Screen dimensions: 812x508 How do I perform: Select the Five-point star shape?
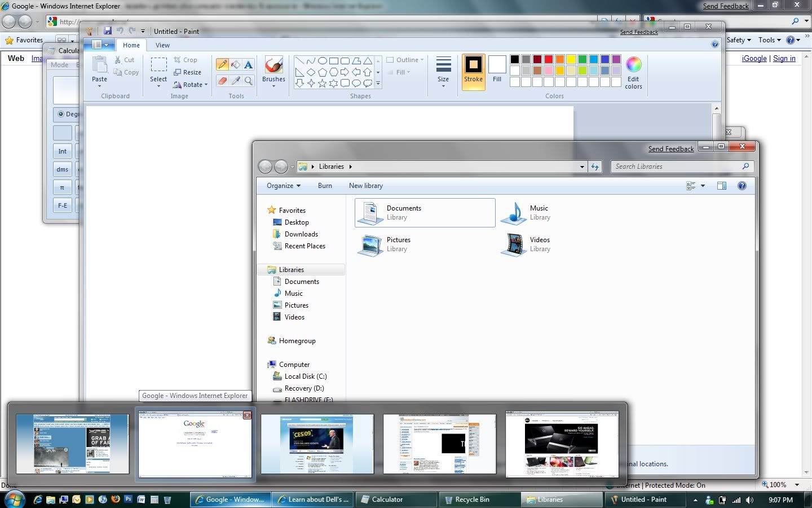[323, 83]
